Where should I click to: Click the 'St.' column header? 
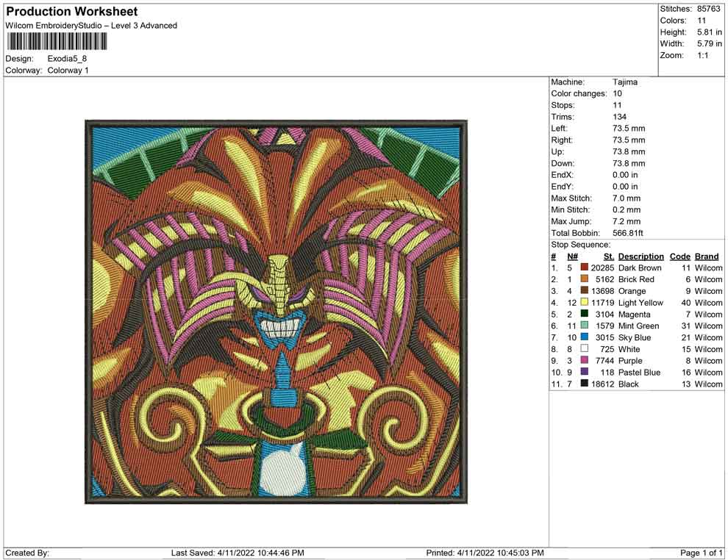tap(609, 256)
